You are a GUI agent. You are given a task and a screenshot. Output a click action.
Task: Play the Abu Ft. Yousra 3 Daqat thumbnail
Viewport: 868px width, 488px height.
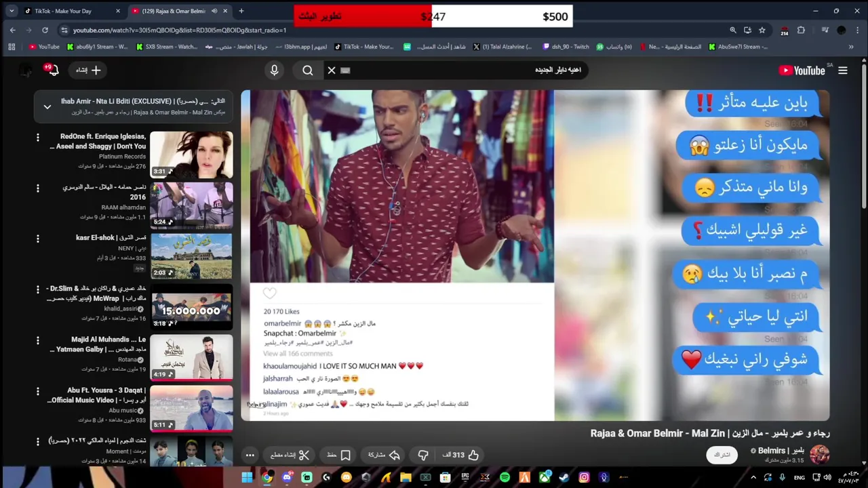tap(191, 408)
